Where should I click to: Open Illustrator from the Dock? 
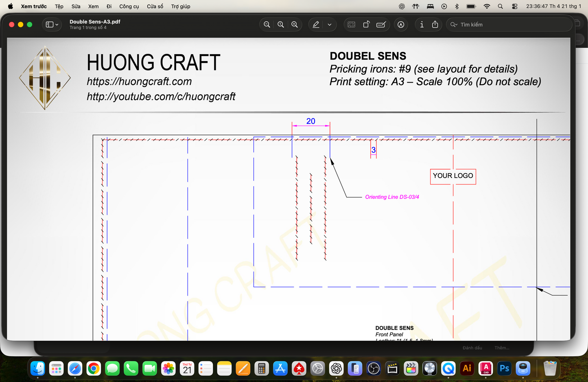coord(467,369)
